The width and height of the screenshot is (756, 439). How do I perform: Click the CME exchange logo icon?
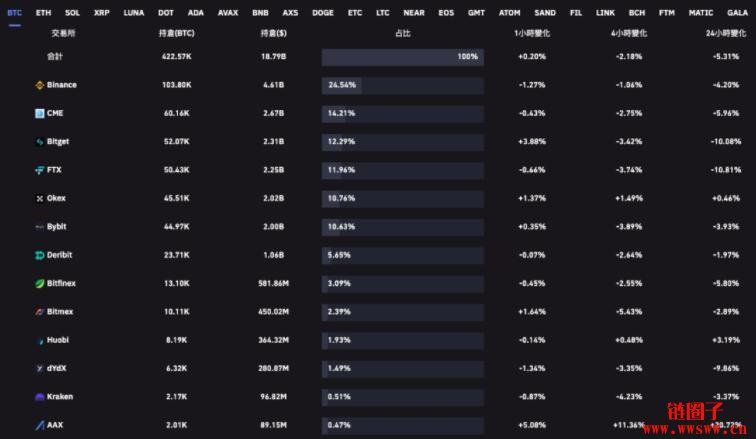[40, 113]
